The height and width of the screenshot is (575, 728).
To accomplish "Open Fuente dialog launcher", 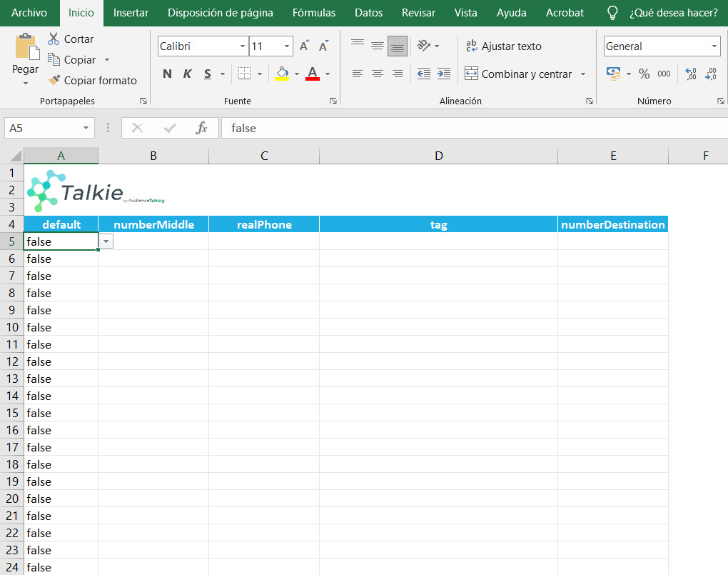I will pos(333,101).
